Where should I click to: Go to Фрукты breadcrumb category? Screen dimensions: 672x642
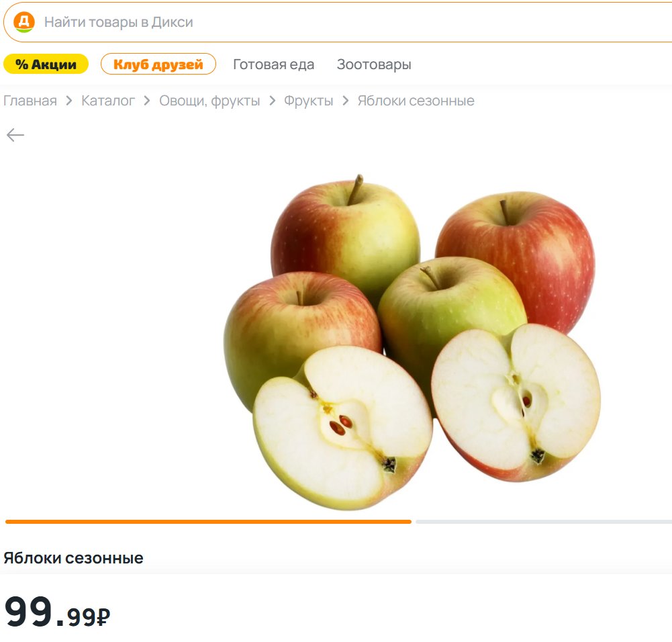309,101
